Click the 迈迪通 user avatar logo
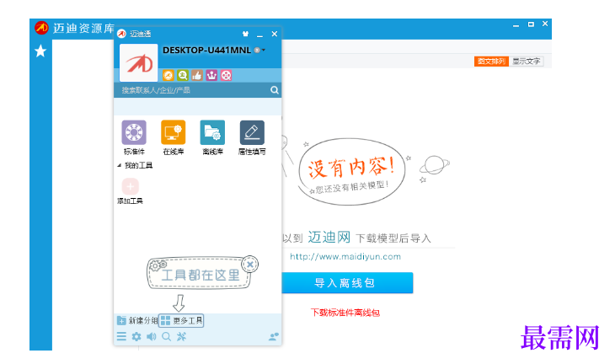Screen dimensions: 615x364 [138, 62]
